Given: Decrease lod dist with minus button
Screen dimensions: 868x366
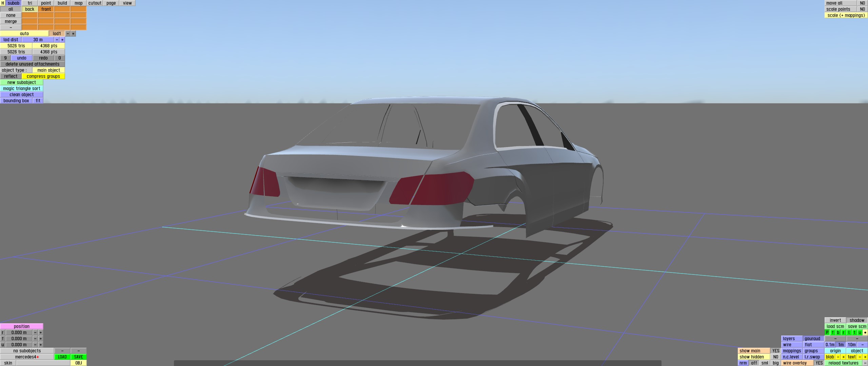Looking at the screenshot, I should (57, 40).
